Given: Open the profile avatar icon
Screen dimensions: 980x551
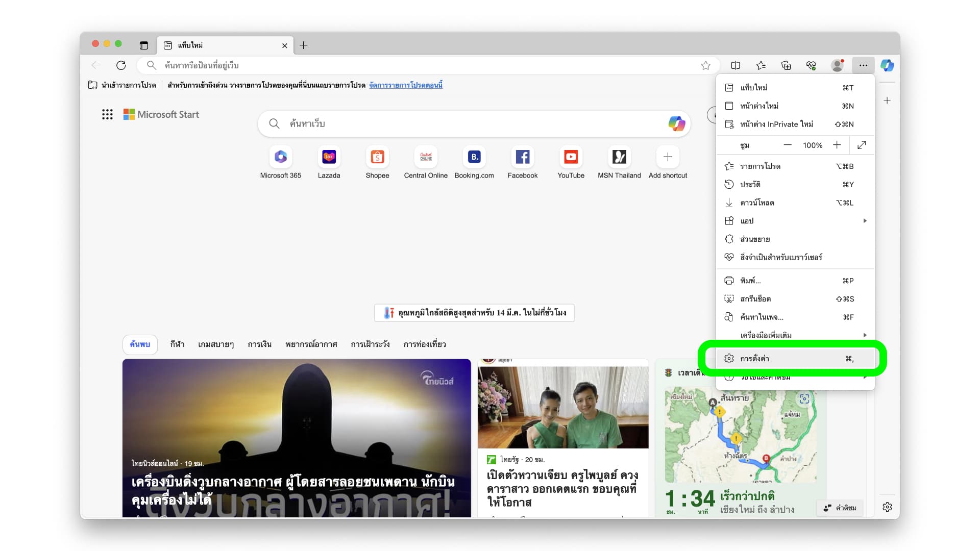Looking at the screenshot, I should pyautogui.click(x=837, y=65).
